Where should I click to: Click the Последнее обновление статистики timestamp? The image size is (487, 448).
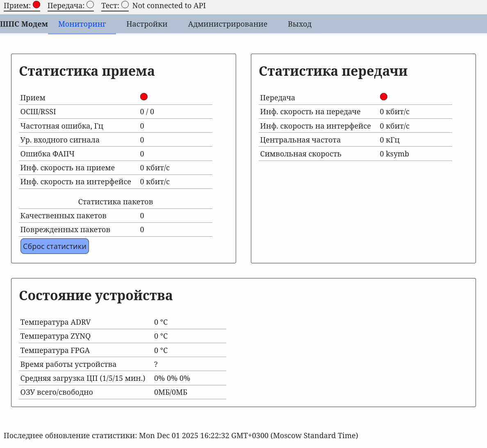coord(181,435)
